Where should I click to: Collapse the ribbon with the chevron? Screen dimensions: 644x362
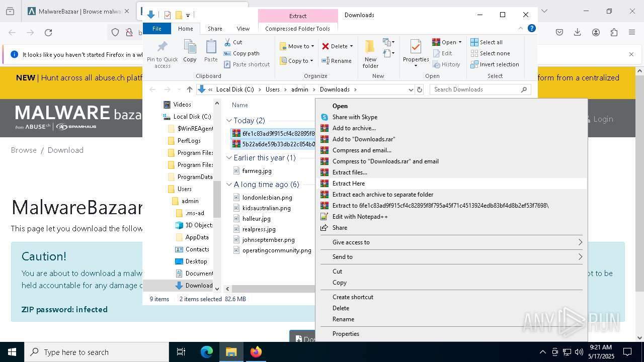[x=521, y=29]
